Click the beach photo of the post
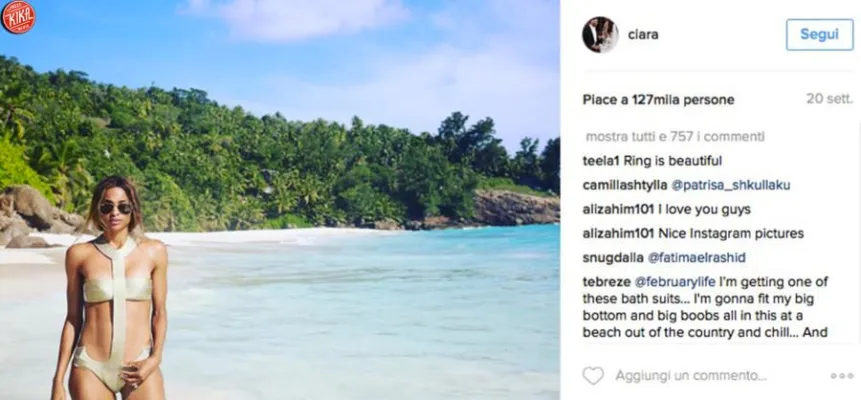This screenshot has width=861, height=400. coord(300,200)
